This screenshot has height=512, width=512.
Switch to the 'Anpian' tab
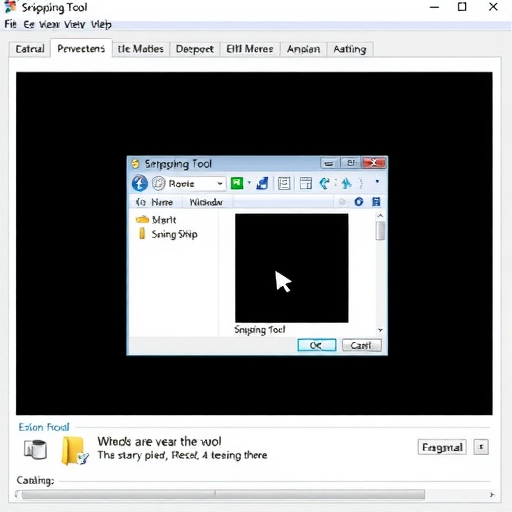coord(303,49)
